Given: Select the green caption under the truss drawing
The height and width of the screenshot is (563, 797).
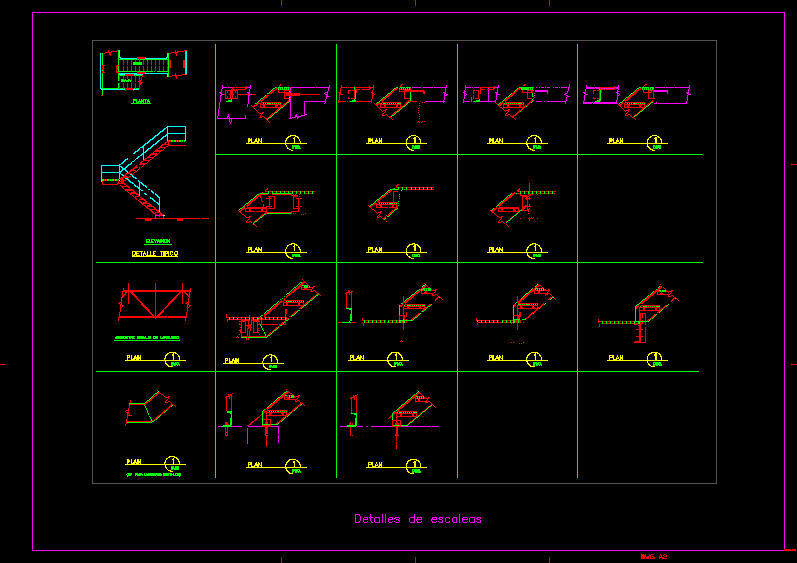Looking at the screenshot, I should point(153,338).
